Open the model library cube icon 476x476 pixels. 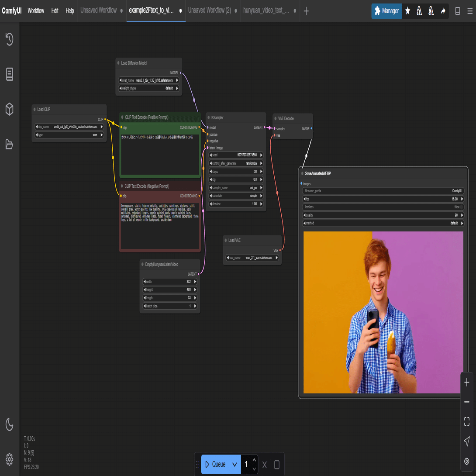click(x=10, y=109)
